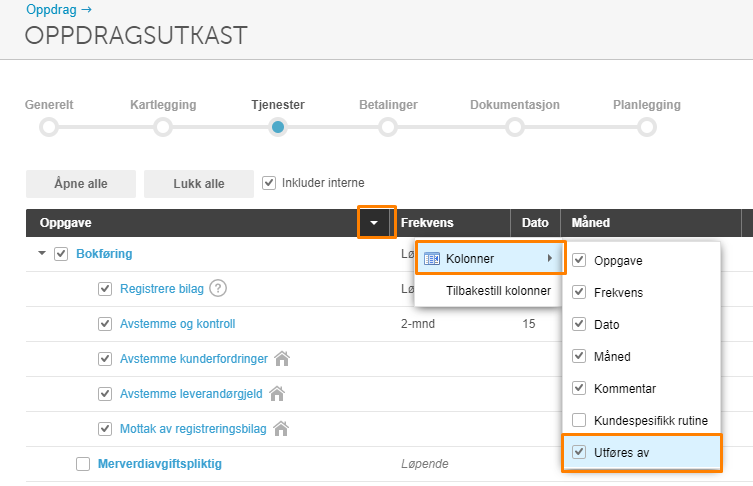
Task: Click the house icon next to Avstemme leverandørgjeld
Action: [x=277, y=393]
